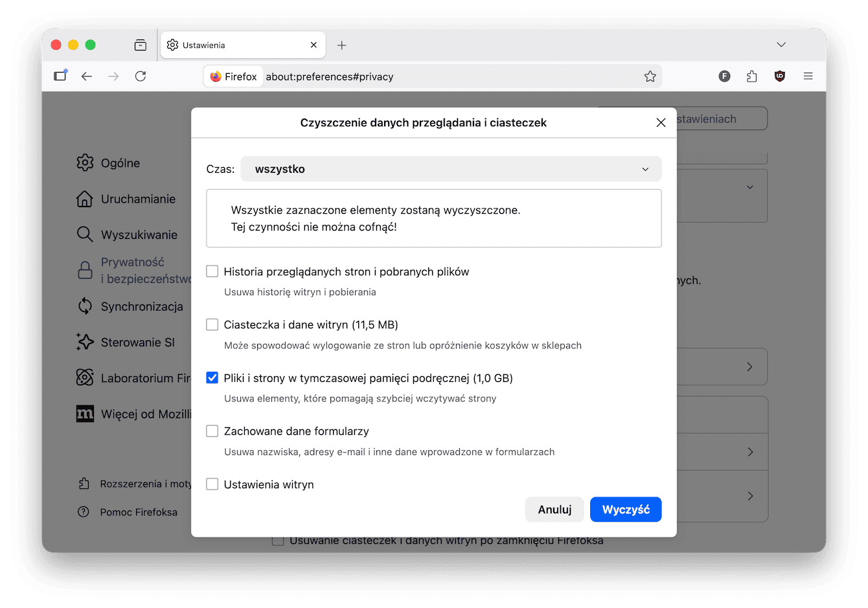The height and width of the screenshot is (608, 868).
Task: Open Uruchamianie settings category
Action: click(x=138, y=199)
